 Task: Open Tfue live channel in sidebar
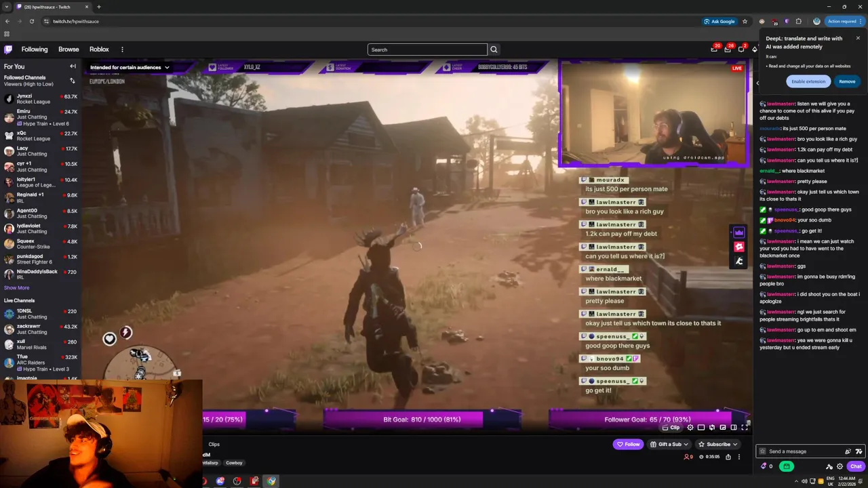[x=41, y=363]
